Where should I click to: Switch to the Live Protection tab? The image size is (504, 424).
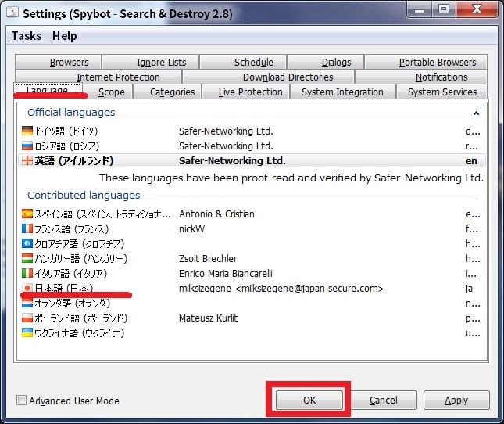[245, 92]
